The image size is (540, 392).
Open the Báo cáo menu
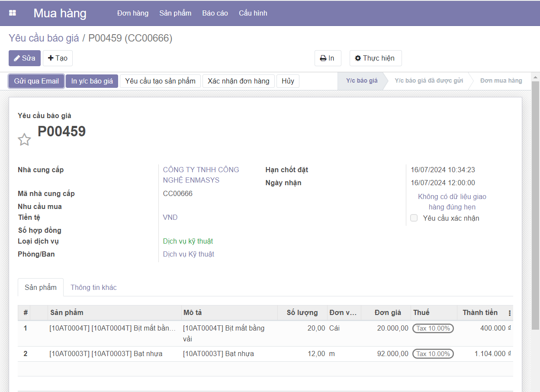[x=215, y=13]
